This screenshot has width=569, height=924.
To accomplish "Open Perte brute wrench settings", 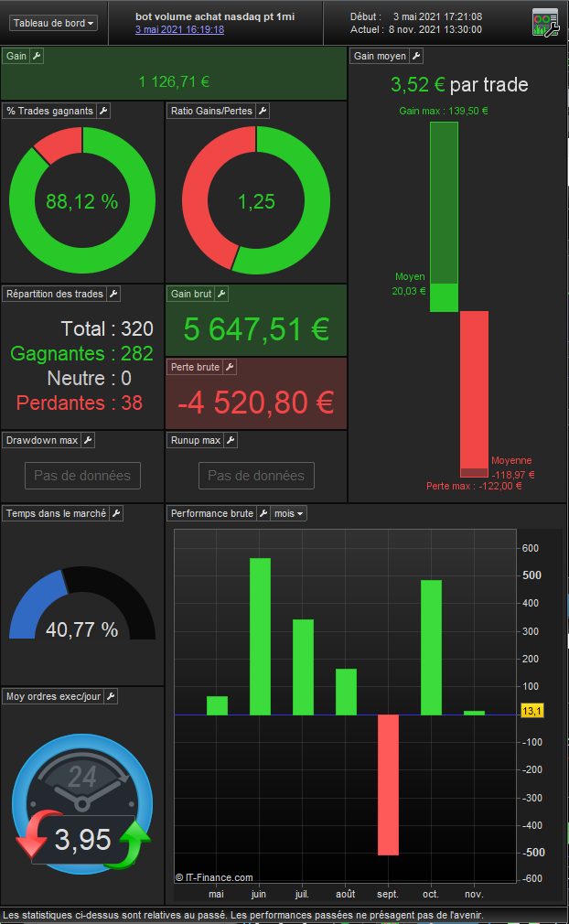I will click(230, 367).
